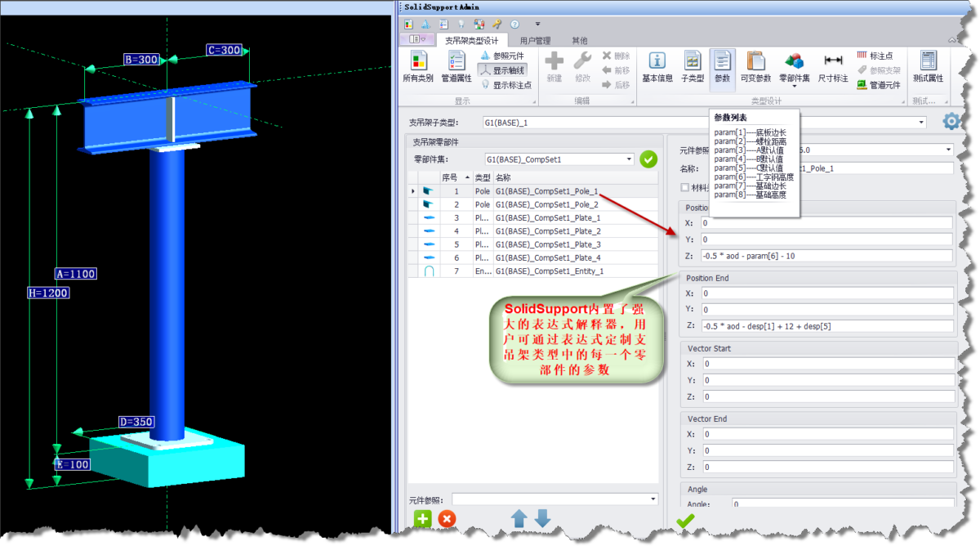Click the blue move up arrow

[519, 518]
